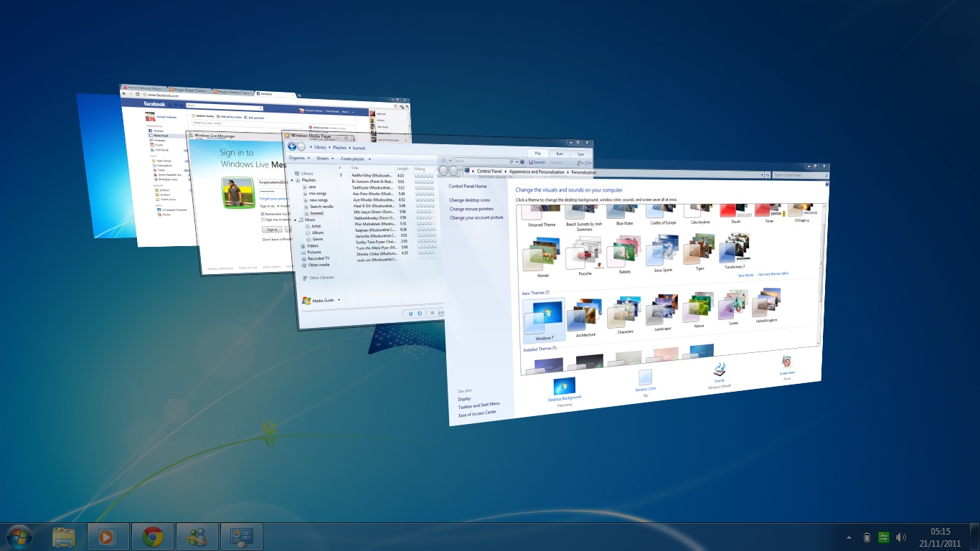This screenshot has height=551, width=980.
Task: Click Change your account picture
Action: click(476, 217)
